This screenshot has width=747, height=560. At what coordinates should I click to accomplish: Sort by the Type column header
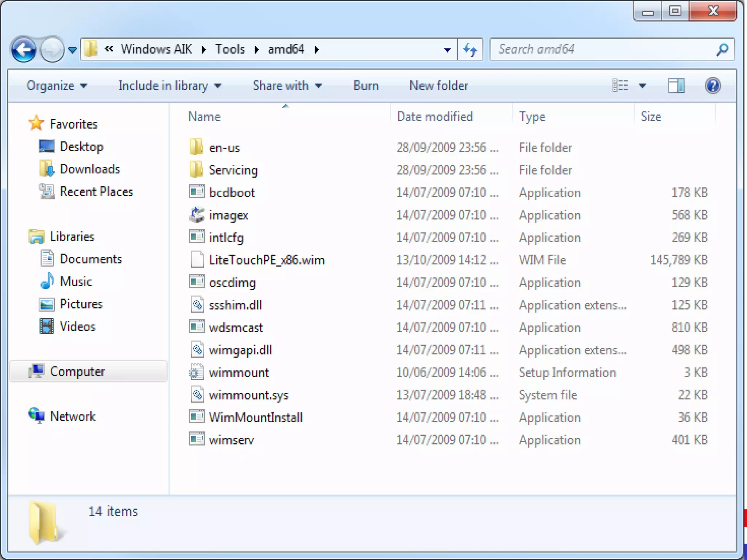[x=532, y=117]
